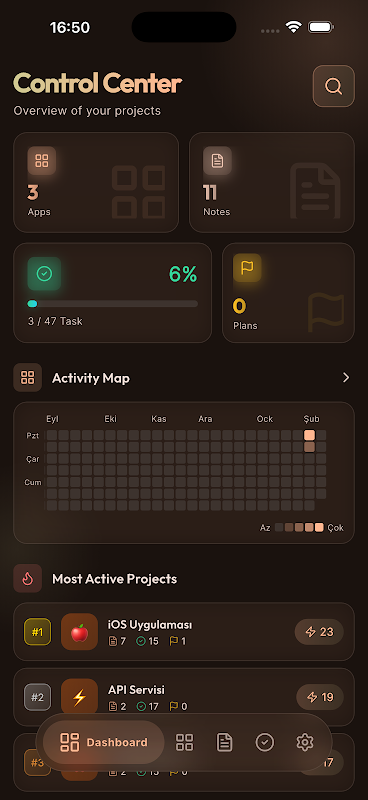Open the Activity Map section title
This screenshot has height=800, width=368.
pos(91,378)
